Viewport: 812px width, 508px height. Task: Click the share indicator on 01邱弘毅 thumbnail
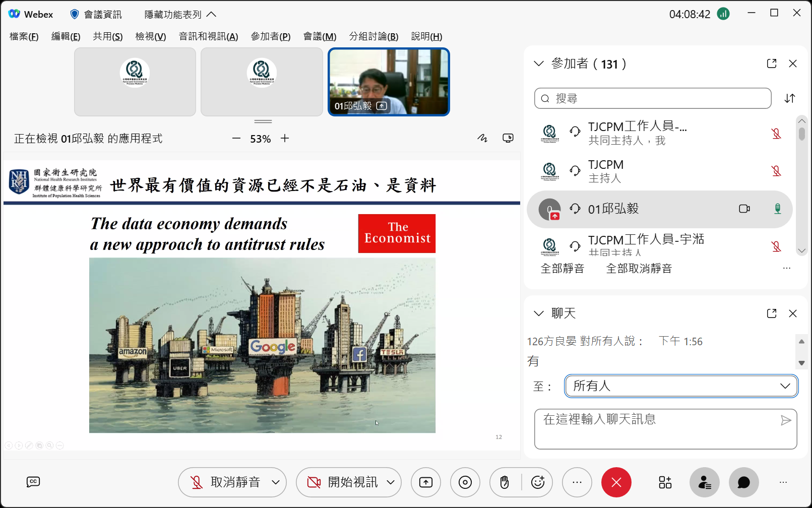pyautogui.click(x=382, y=106)
